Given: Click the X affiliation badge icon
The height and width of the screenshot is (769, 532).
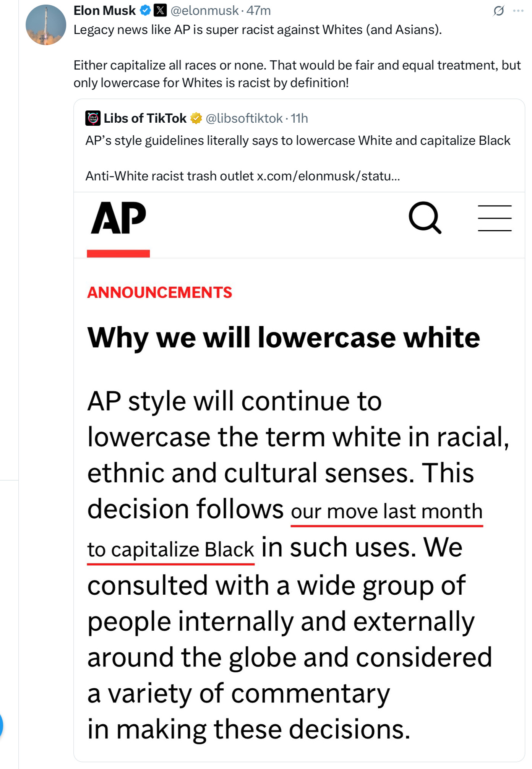Looking at the screenshot, I should (x=160, y=11).
